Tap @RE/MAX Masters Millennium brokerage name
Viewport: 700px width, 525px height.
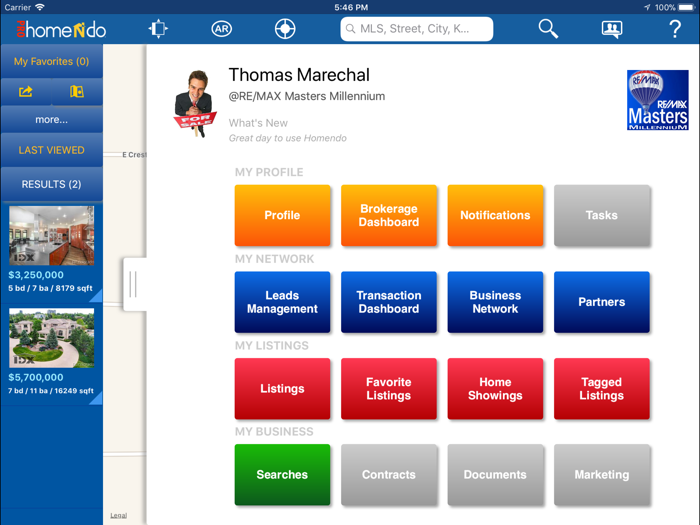coord(307,96)
